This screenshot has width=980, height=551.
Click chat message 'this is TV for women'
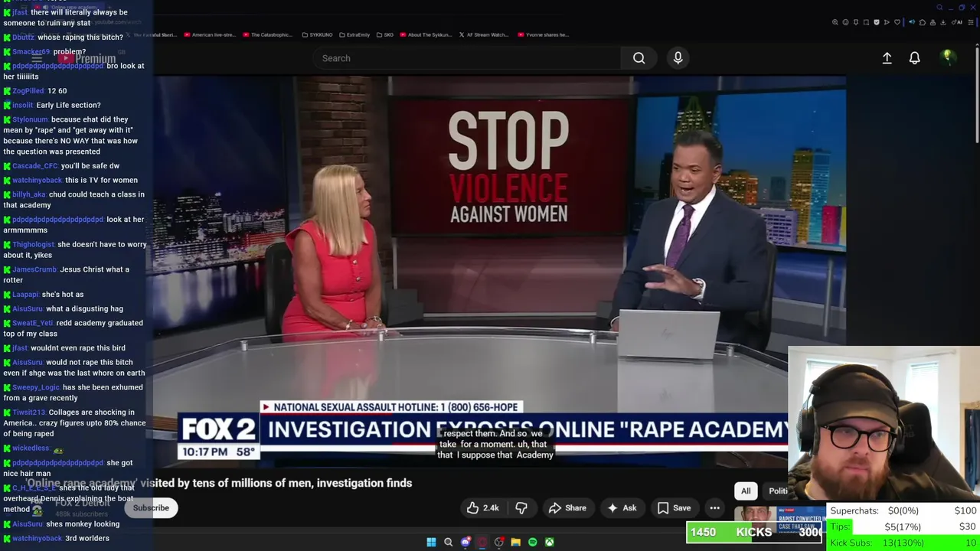[101, 181]
